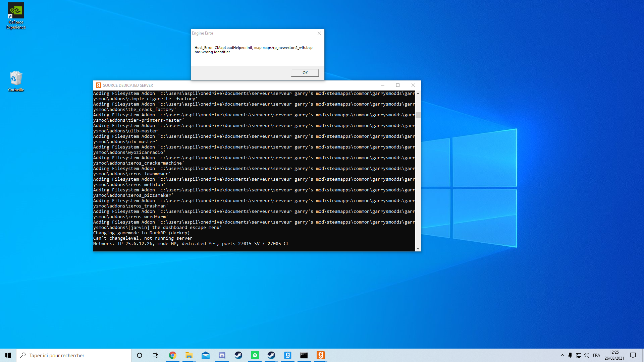This screenshot has width=644, height=362.
Task: Open the orange Garry's Mod server taskbar icon
Action: point(320,355)
